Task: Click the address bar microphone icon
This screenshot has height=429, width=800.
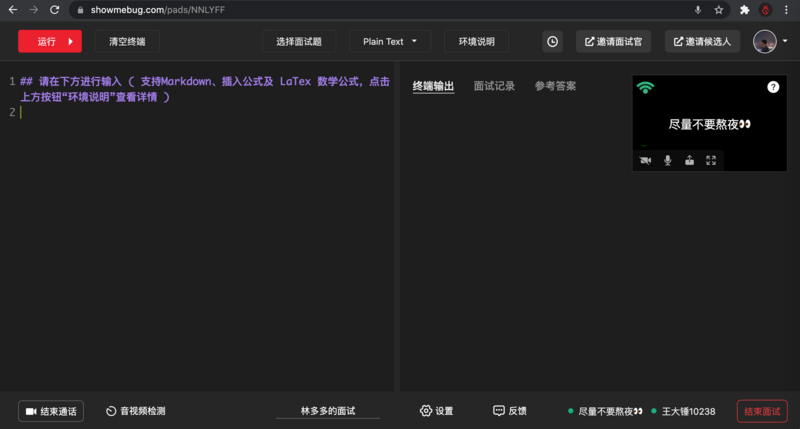Action: click(x=697, y=10)
